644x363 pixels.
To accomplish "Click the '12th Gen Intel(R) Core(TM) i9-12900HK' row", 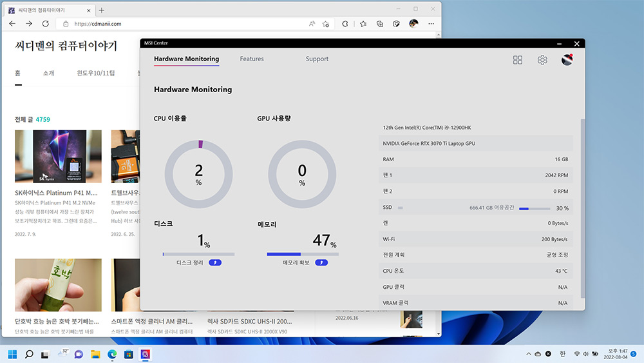I will click(x=476, y=128).
